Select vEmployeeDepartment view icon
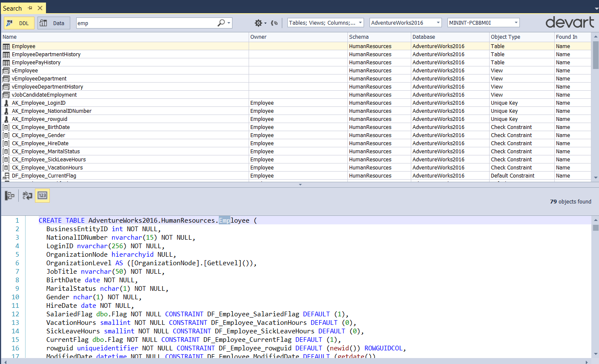Image resolution: width=599 pixels, height=364 pixels. tap(6, 79)
